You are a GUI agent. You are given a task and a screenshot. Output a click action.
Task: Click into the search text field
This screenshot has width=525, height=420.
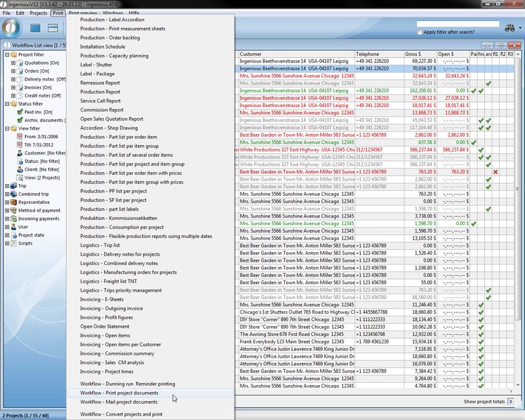click(457, 24)
